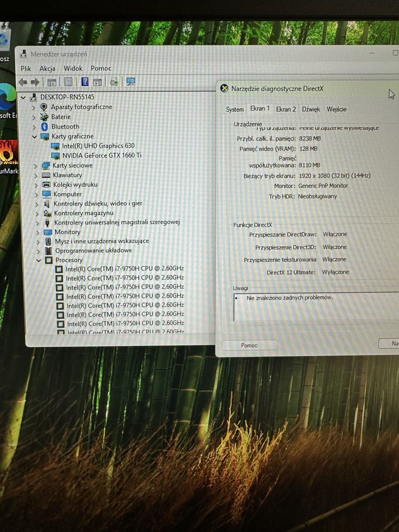399x532 pixels.
Task: Click the DirectX diagnostic tool title bar icon
Action: (225, 88)
